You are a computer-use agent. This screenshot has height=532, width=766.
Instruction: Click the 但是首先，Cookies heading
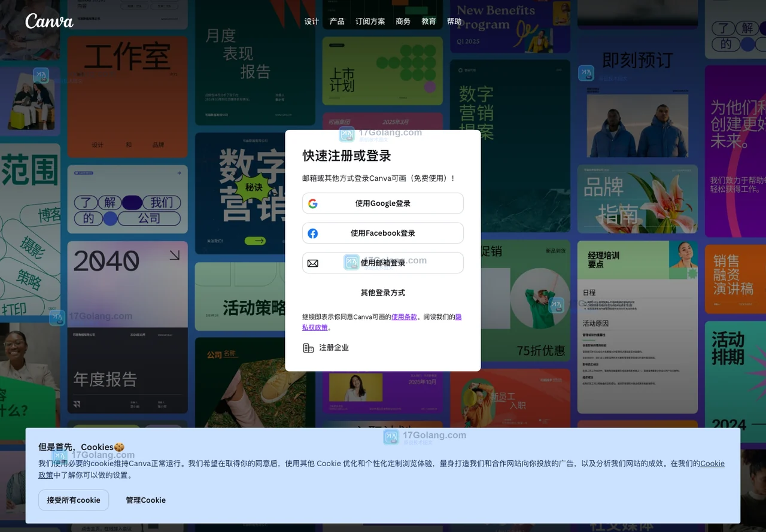[x=81, y=447]
